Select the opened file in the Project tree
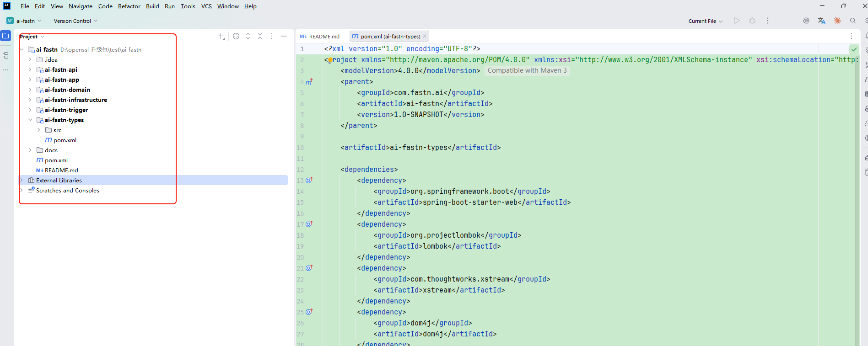This screenshot has height=346, width=868. coord(236,36)
